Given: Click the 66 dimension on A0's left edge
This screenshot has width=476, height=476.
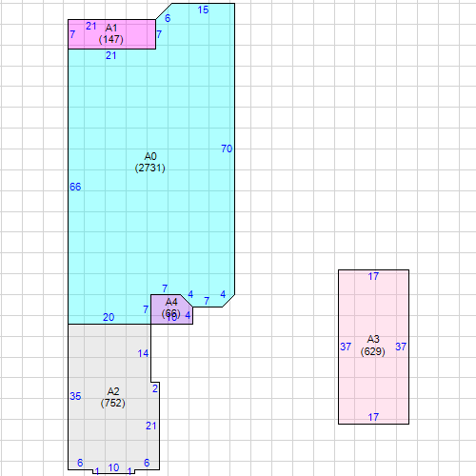Looking at the screenshot, I should click(75, 187).
